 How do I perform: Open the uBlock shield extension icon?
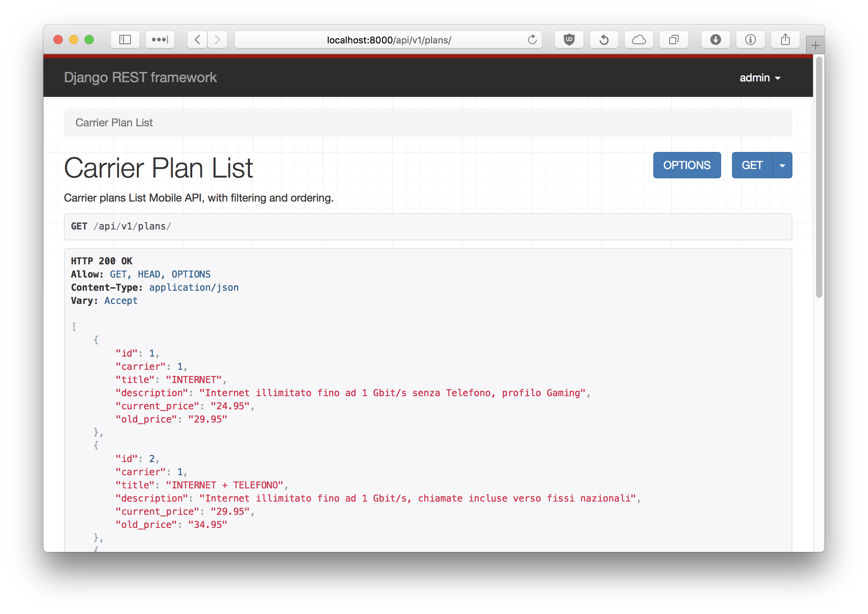(x=569, y=40)
